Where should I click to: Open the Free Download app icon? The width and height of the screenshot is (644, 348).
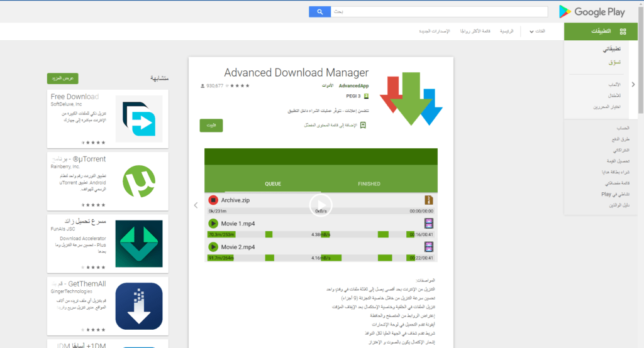pos(139,119)
